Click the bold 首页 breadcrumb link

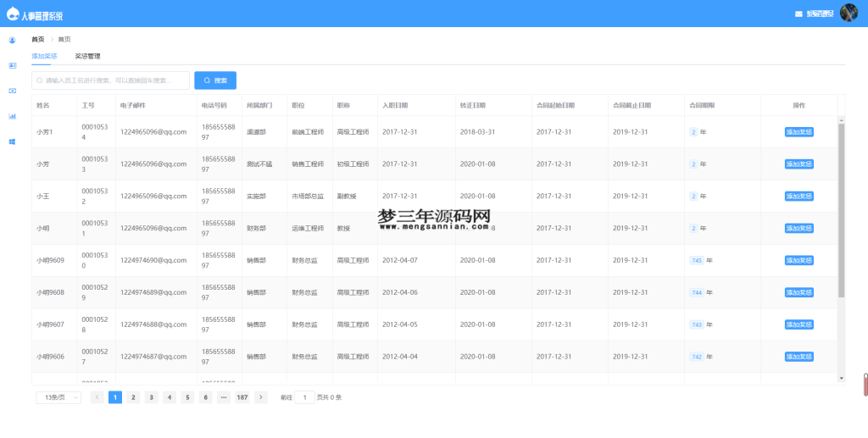coord(37,39)
